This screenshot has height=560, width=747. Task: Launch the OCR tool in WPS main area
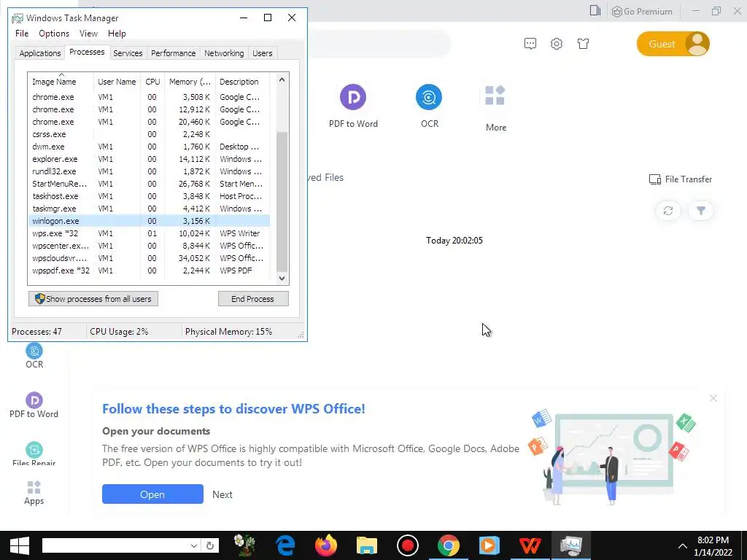[429, 106]
